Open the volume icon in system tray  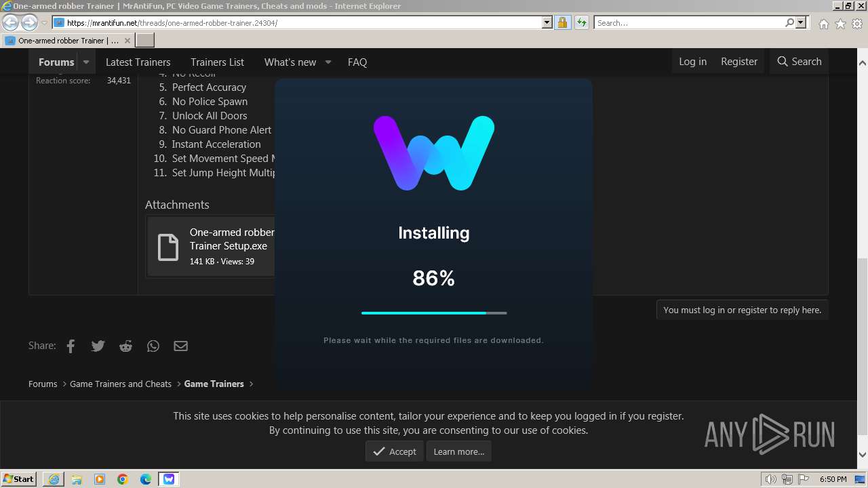point(771,479)
